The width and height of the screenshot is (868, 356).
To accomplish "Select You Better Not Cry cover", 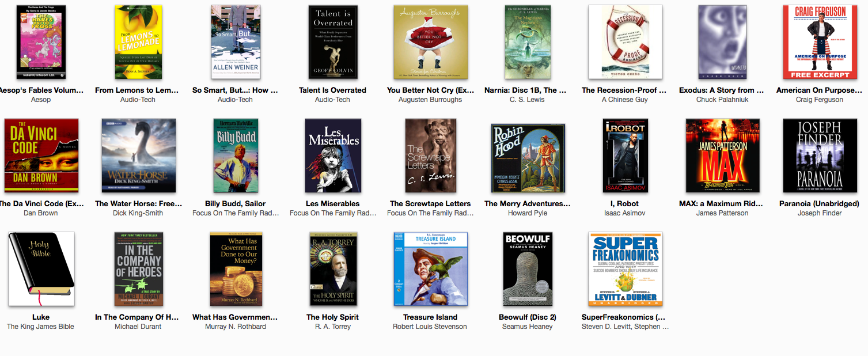I will [x=430, y=42].
